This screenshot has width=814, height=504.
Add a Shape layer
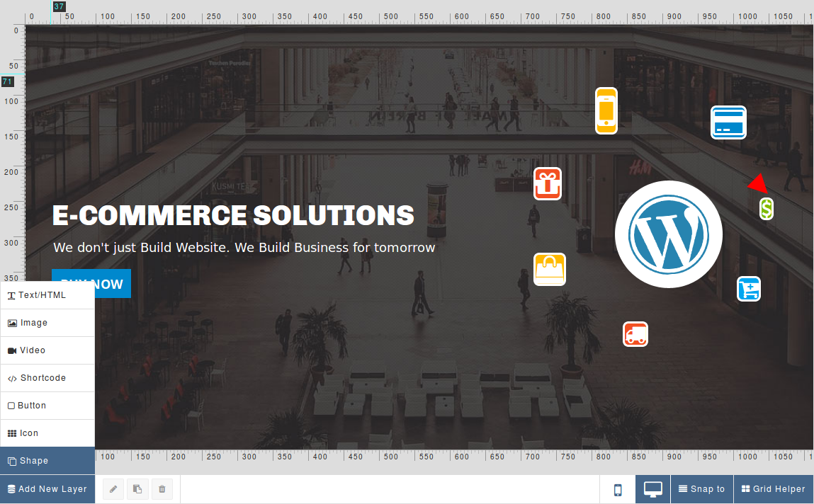pyautogui.click(x=47, y=460)
